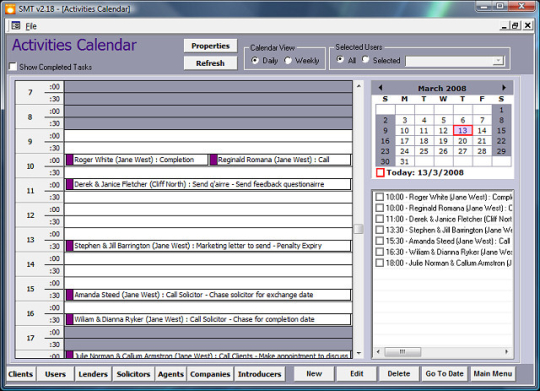Image resolution: width=540 pixels, height=391 pixels.
Task: Click the SMT app icon in title bar
Action: point(10,8)
